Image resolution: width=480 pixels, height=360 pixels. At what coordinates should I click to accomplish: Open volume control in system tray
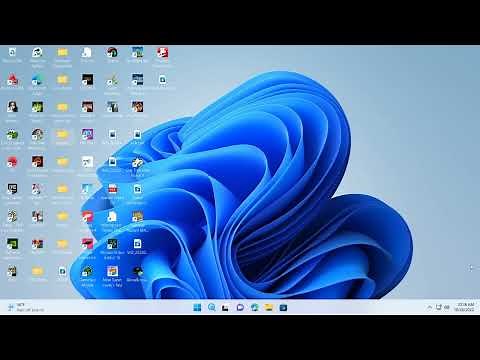447,307
